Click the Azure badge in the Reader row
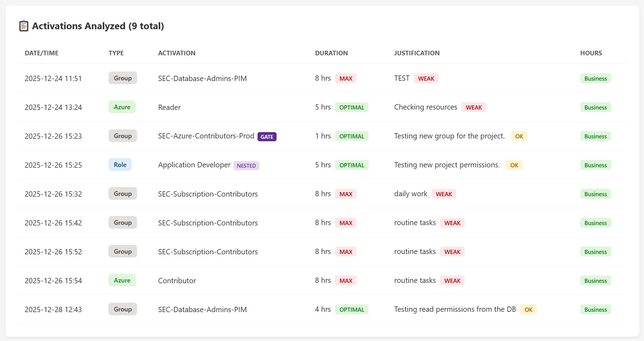The height and width of the screenshot is (341, 644). click(x=122, y=107)
